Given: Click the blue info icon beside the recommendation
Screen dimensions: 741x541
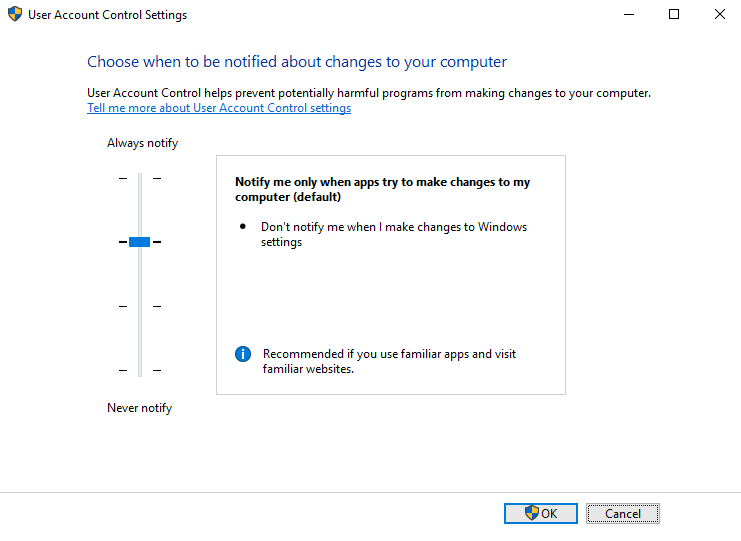Looking at the screenshot, I should 242,354.
